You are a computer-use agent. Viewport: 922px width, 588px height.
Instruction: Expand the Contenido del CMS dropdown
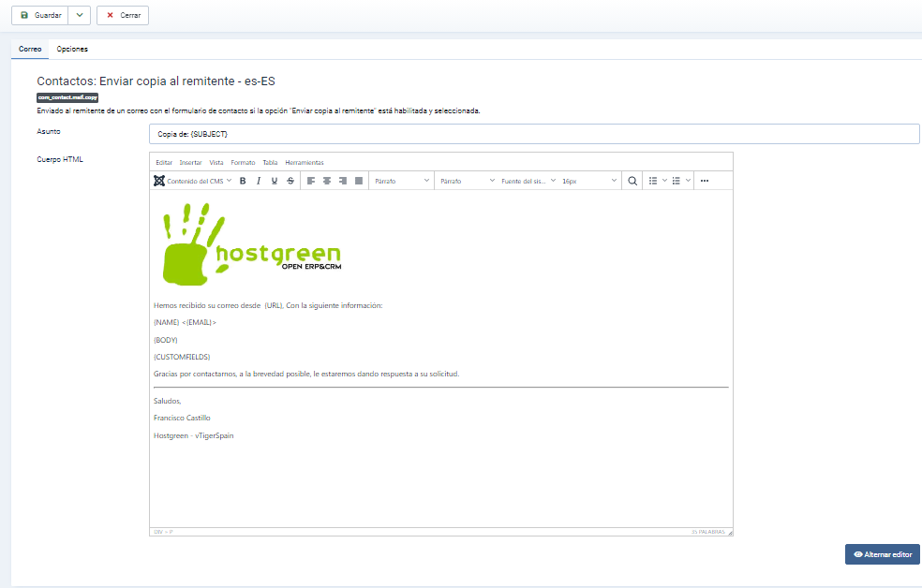(x=192, y=181)
